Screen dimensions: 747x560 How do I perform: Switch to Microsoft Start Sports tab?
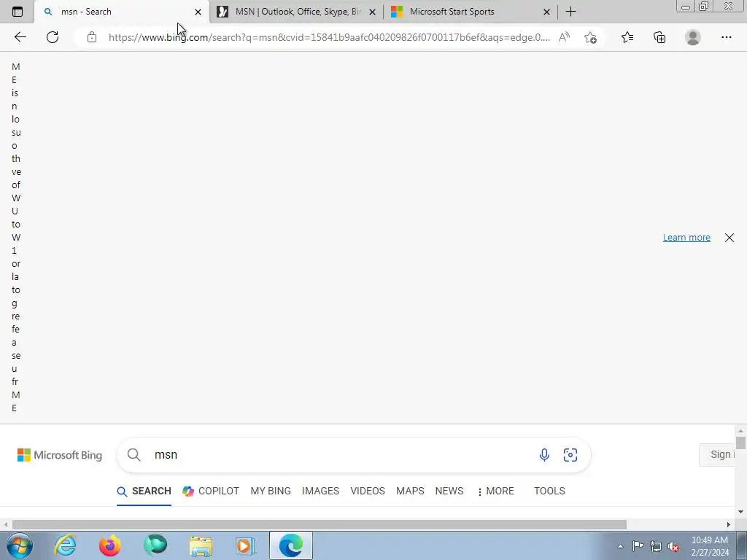coord(471,12)
